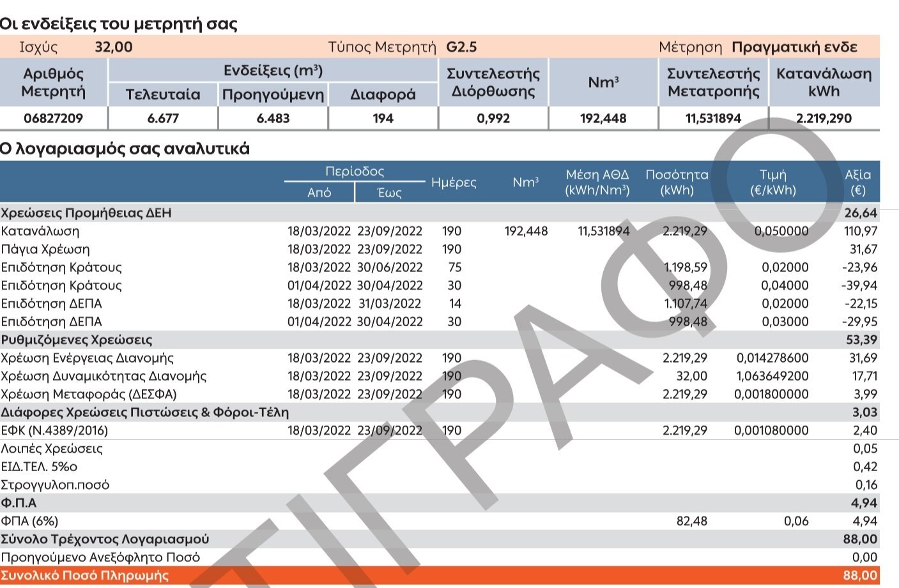Screen dimensions: 899x588
Task: Select the "Κατανάλωση kWh" header cell
Action: 824,82
